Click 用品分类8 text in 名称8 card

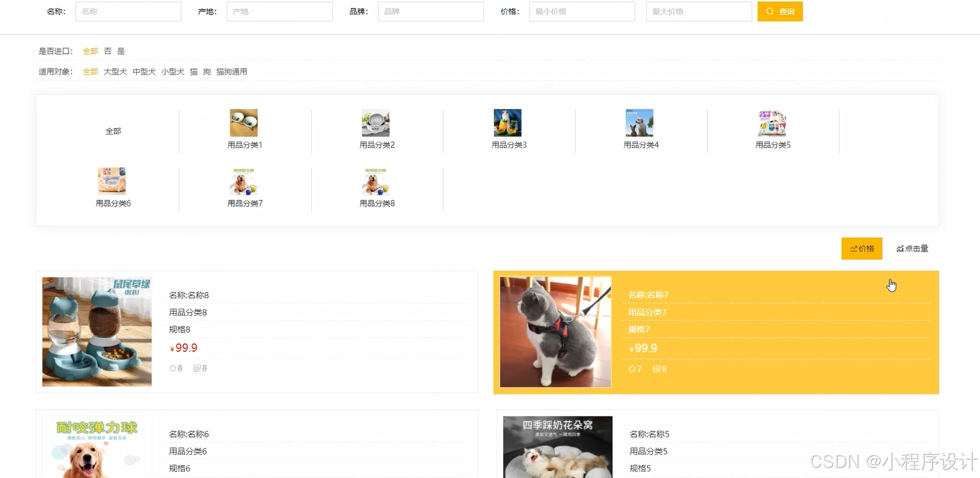tap(188, 312)
